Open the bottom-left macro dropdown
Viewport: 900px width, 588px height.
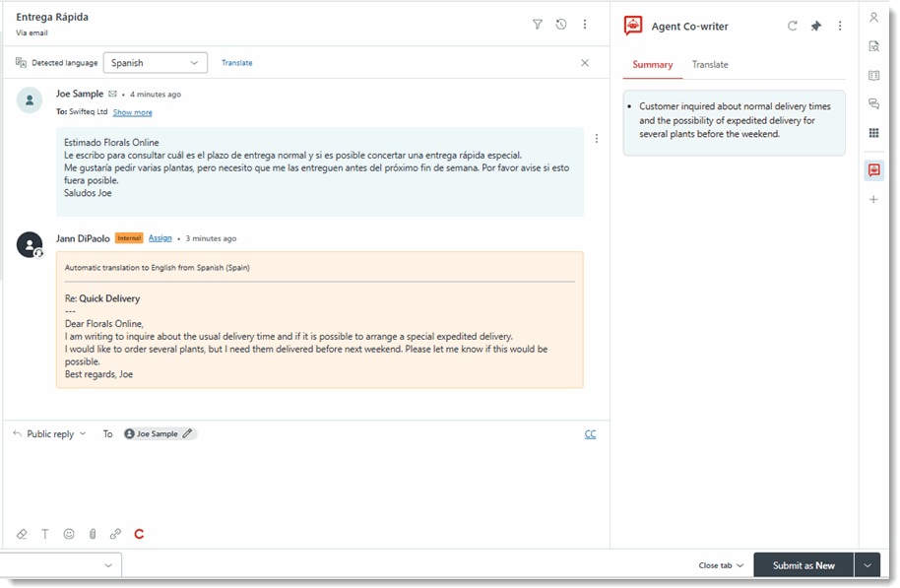click(x=60, y=565)
